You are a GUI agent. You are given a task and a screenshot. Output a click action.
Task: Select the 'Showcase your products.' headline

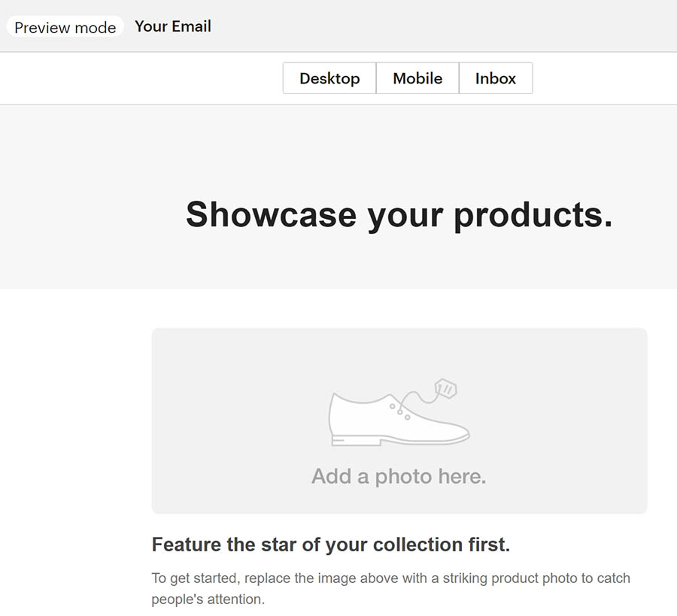(x=399, y=214)
